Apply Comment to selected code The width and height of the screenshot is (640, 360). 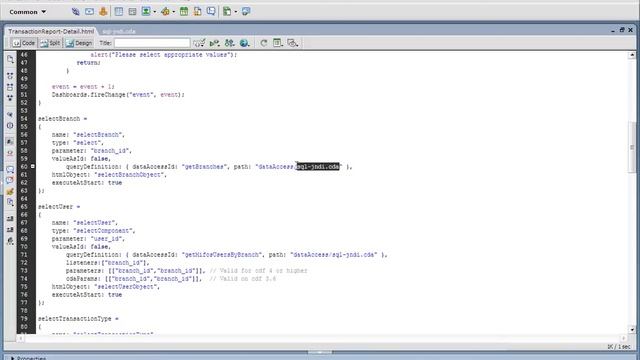(x=10, y=169)
